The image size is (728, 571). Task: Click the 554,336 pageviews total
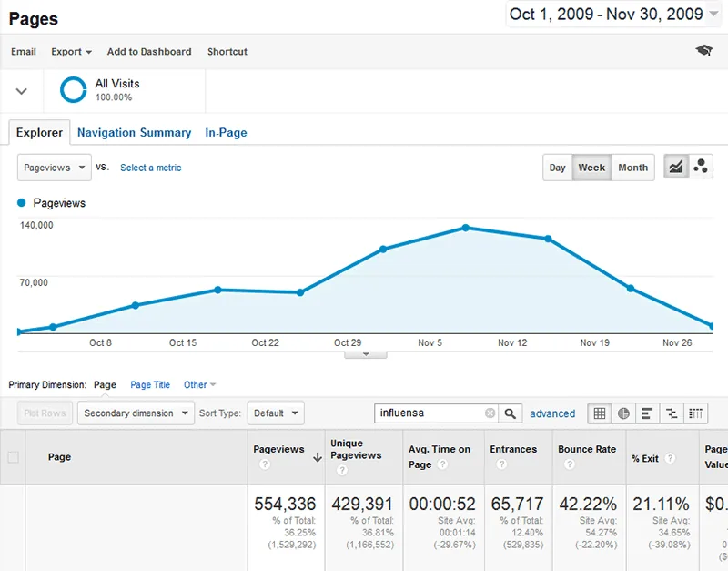click(285, 504)
